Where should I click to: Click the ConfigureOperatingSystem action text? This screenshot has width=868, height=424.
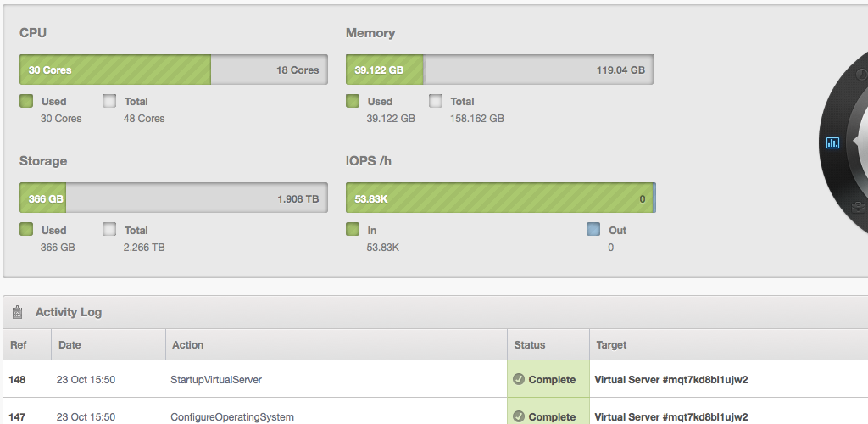232,417
